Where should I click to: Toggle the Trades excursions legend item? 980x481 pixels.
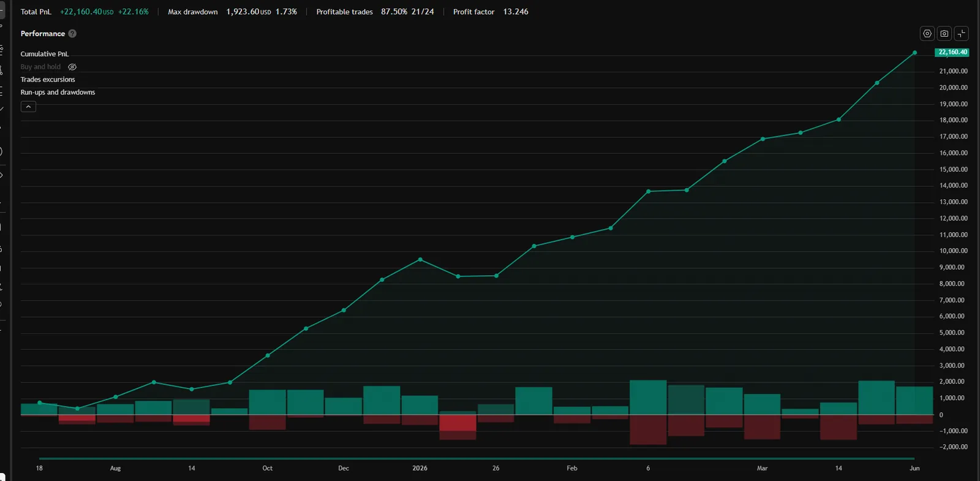point(48,80)
